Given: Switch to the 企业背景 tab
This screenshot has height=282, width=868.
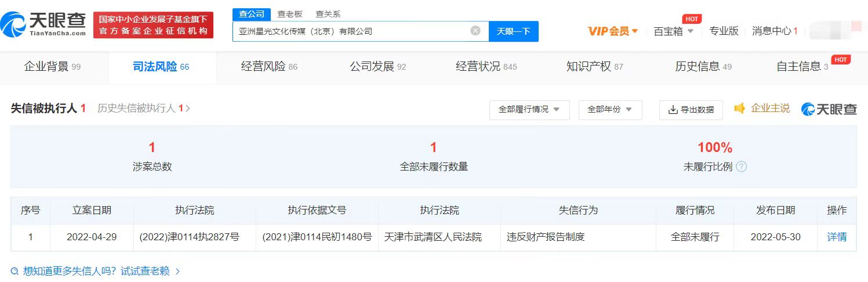Looking at the screenshot, I should 52,67.
